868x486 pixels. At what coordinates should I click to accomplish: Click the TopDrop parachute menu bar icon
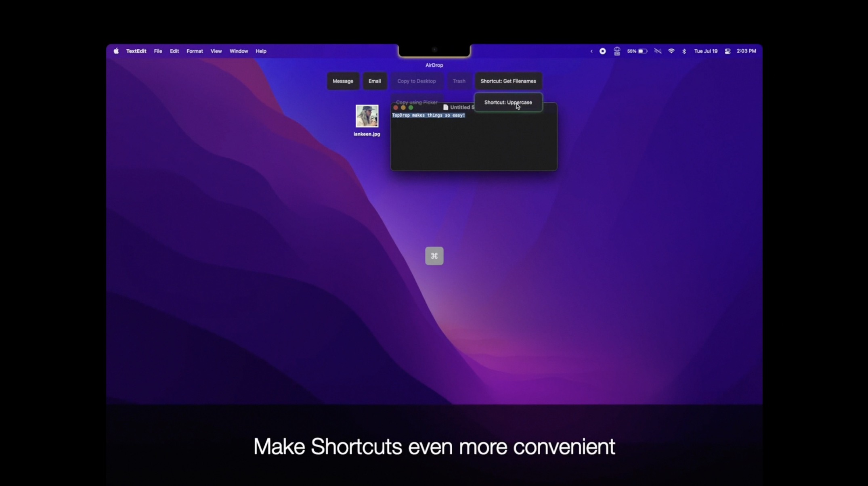pos(617,51)
